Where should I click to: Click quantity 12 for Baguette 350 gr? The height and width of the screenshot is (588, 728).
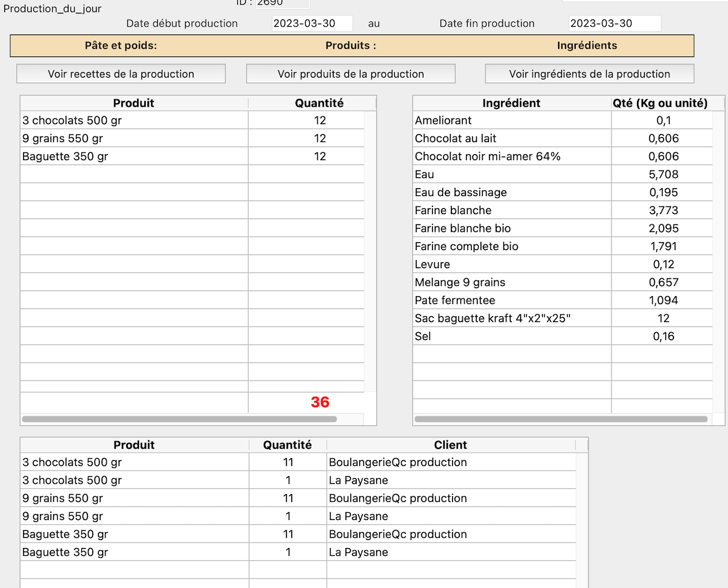pos(320,157)
